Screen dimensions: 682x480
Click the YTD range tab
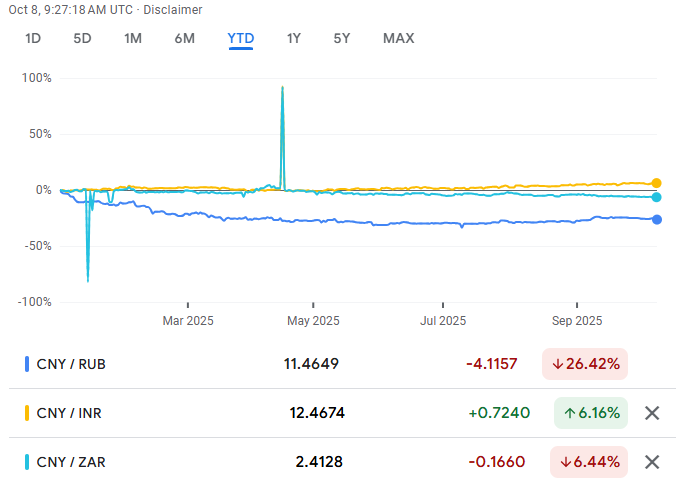point(240,39)
